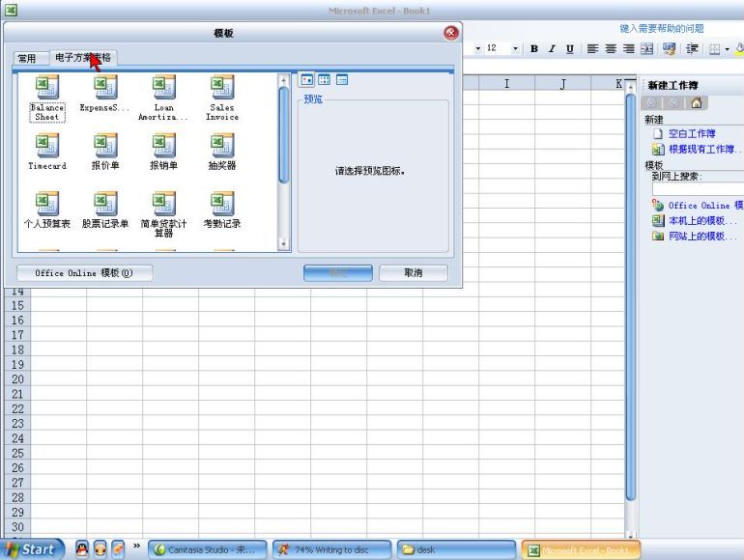744x560 pixels.
Task: Toggle underline formatting
Action: tap(570, 49)
